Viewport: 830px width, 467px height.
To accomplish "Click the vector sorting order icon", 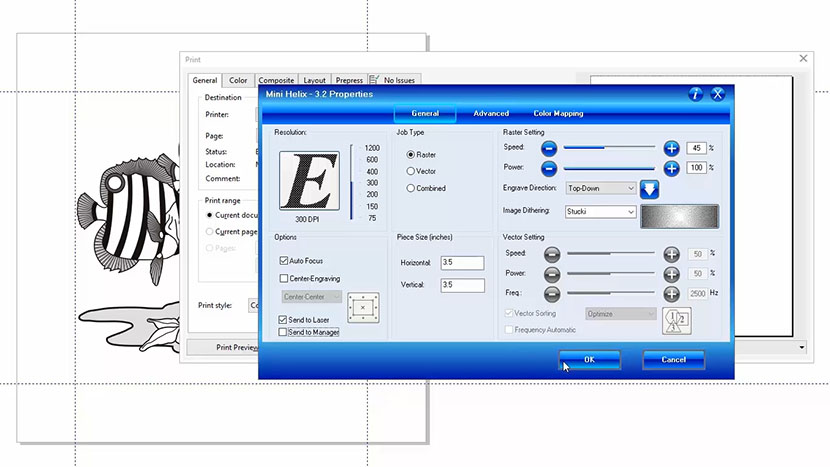I will point(677,320).
